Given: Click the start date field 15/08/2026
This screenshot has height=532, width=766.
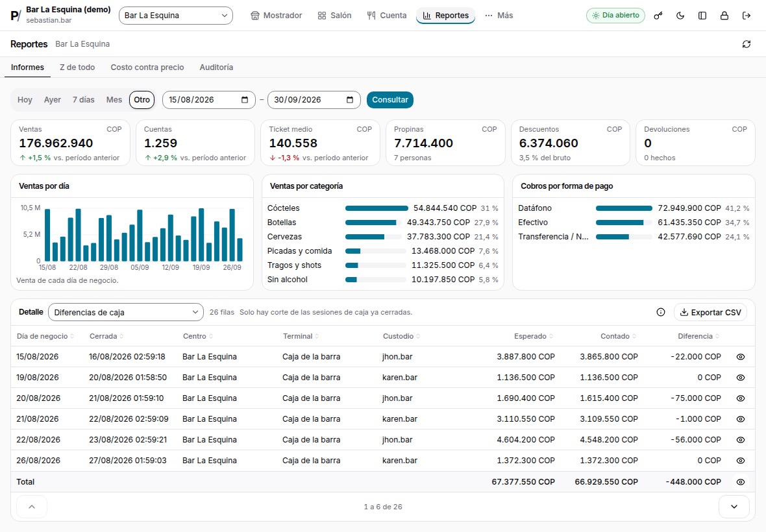Looking at the screenshot, I should coord(208,100).
